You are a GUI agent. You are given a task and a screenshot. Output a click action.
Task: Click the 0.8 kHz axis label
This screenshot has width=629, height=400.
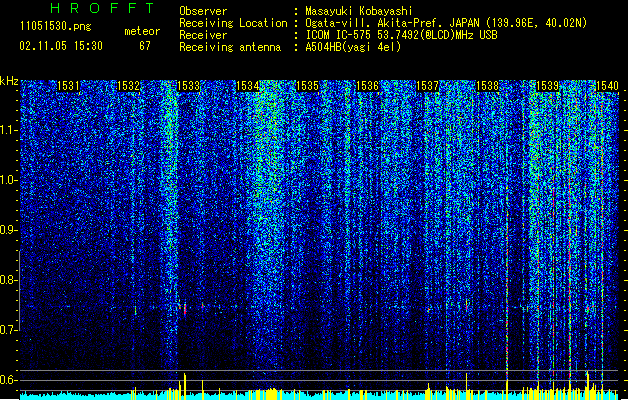[9, 280]
